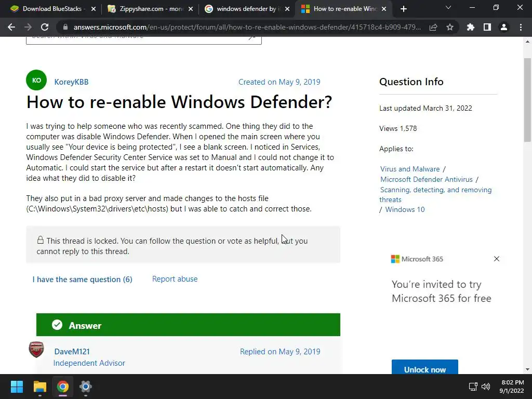Click the KO user avatar circle
The height and width of the screenshot is (399, 532).
pos(36,80)
